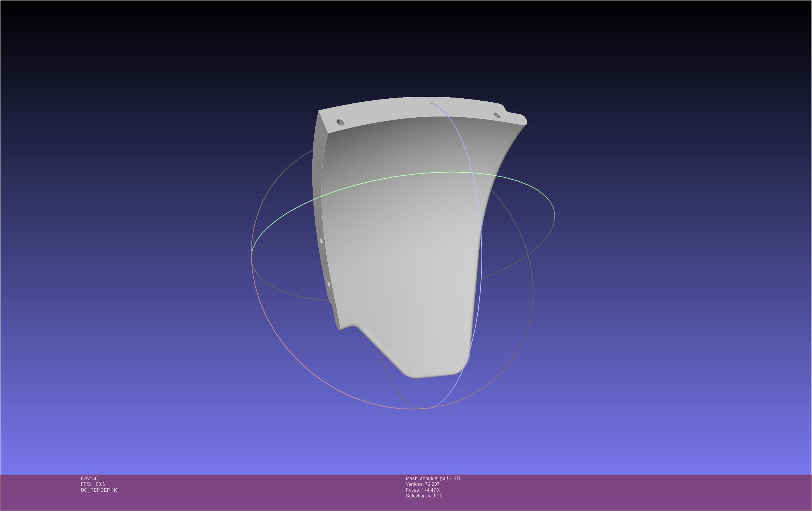This screenshot has width=812, height=511.
Task: Click the 'Selection: v: 0 f: 0' text
Action: [x=424, y=496]
